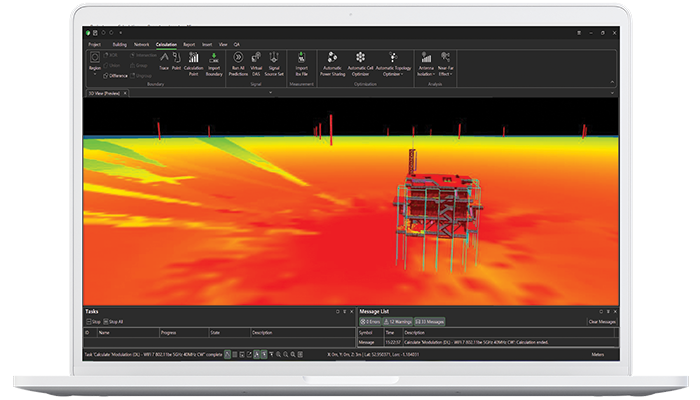The width and height of the screenshot is (700, 400).
Task: Toggle the 12 Warnings filter
Action: pyautogui.click(x=397, y=322)
